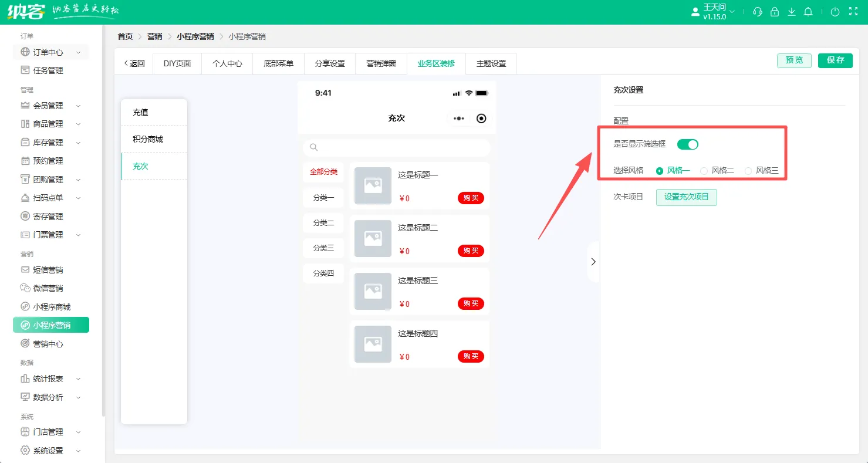Open the customer service headset icon
Image resolution: width=868 pixels, height=463 pixels.
coord(757,12)
